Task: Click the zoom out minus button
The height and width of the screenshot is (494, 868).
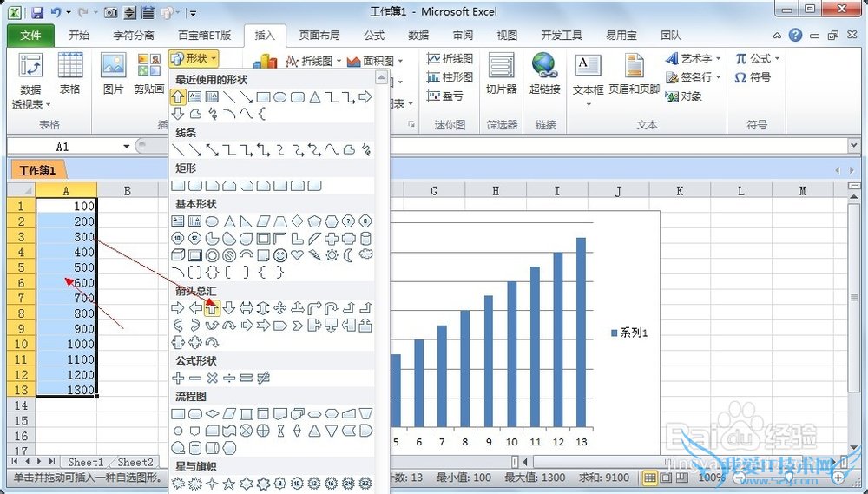Action: tap(740, 478)
